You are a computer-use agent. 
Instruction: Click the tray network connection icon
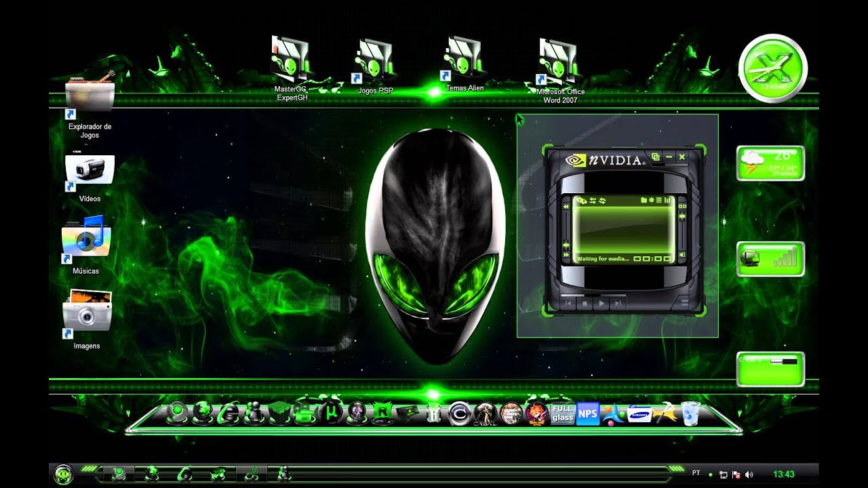pos(724,474)
